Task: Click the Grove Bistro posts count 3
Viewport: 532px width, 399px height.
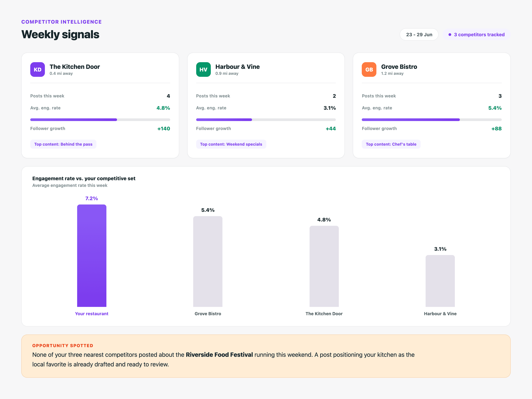Action: pos(500,96)
